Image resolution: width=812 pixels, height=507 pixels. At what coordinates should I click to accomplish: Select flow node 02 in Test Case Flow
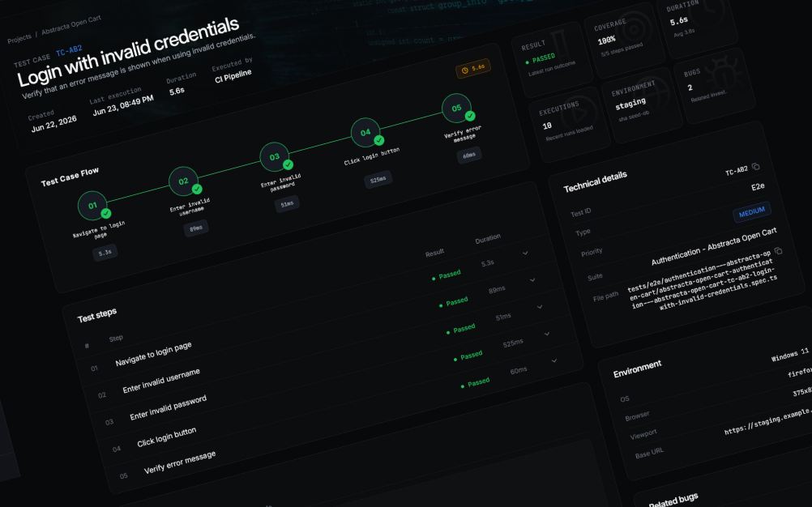coord(183,181)
